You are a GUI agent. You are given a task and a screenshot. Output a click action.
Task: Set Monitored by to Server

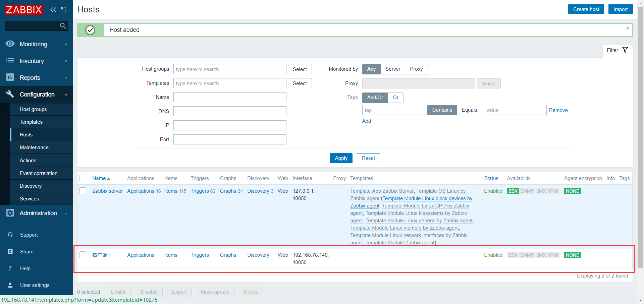[393, 69]
